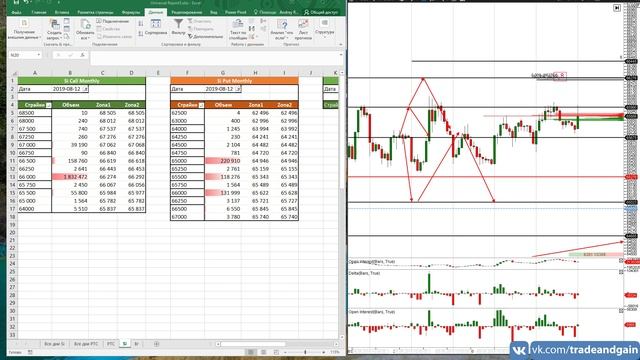Screen dimensions: 640x360
Task: Switch to the Br sheet tab
Action: click(136, 344)
